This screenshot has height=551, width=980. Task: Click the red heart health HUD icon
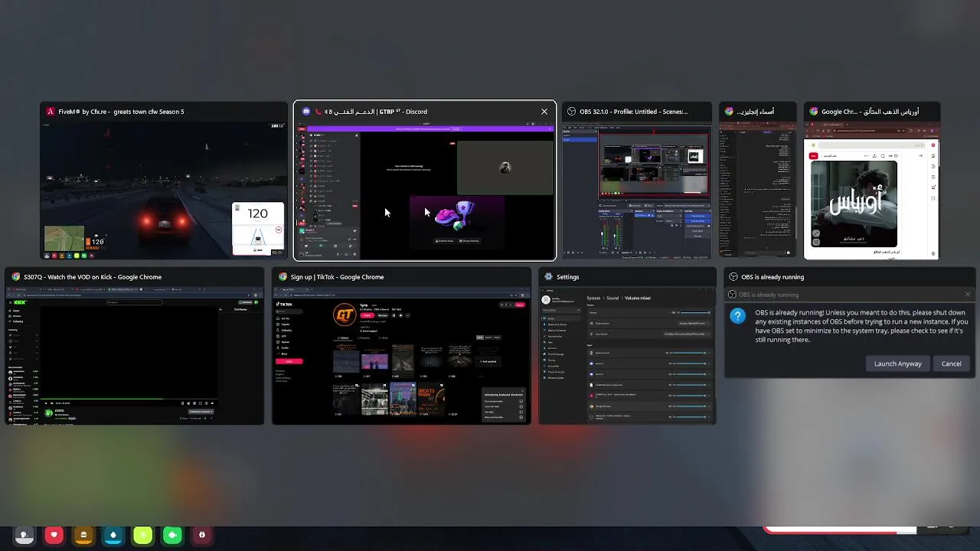(54, 535)
